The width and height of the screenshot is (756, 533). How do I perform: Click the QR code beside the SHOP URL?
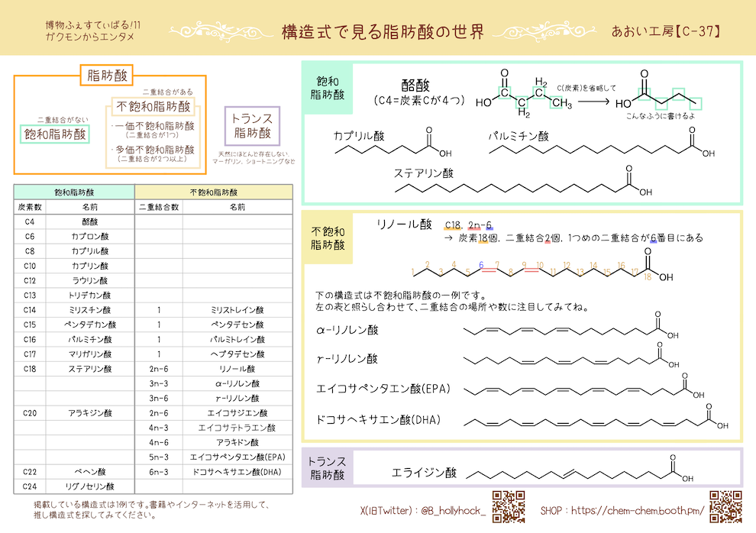coord(725,506)
